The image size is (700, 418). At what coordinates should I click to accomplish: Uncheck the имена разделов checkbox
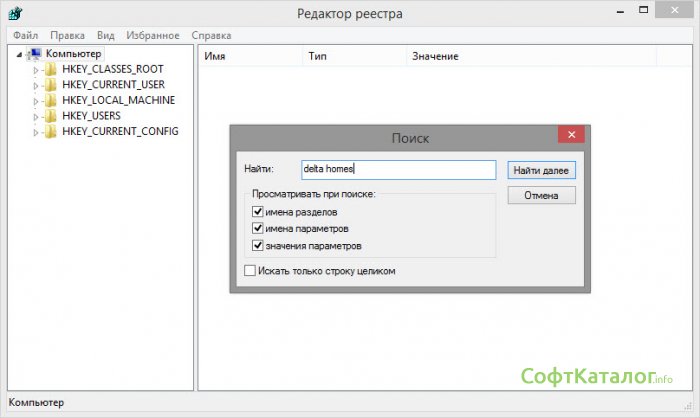(x=258, y=213)
